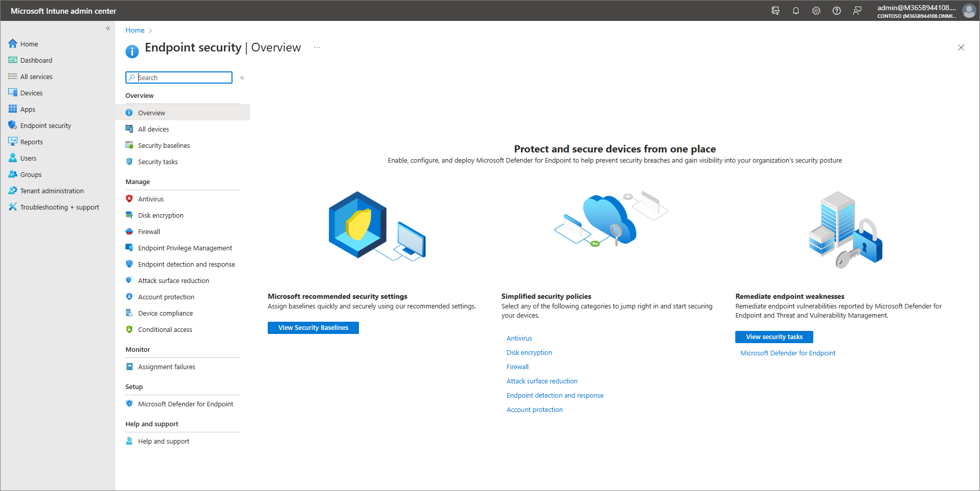Click View Security Baselines button
Image resolution: width=980 pixels, height=491 pixels.
tap(313, 328)
